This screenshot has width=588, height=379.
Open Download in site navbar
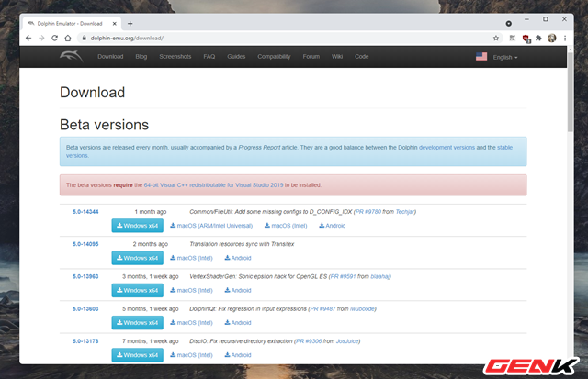click(110, 57)
